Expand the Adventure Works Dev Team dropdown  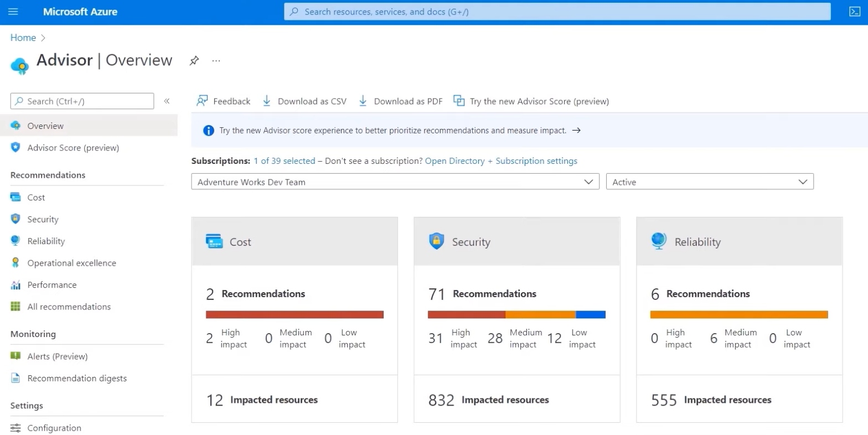[395, 182]
